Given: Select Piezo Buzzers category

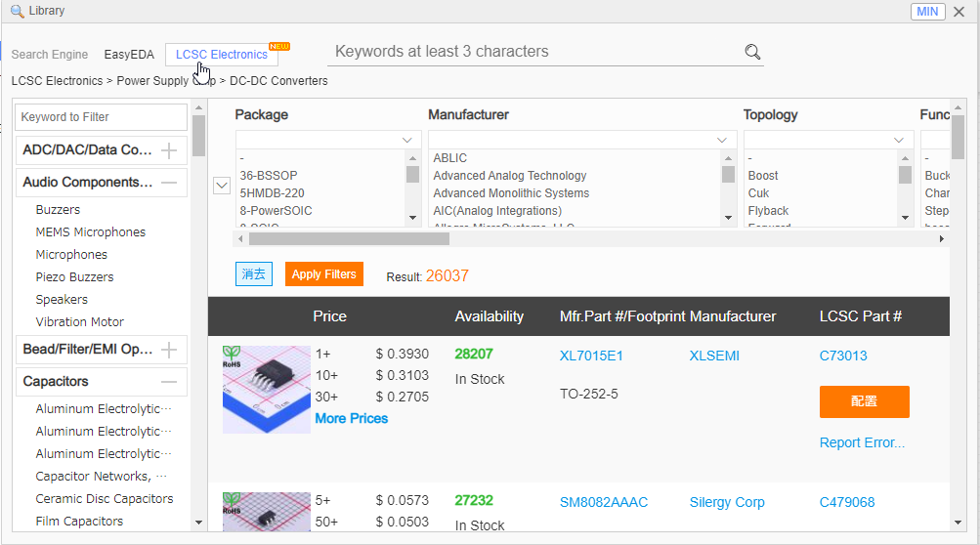Looking at the screenshot, I should (74, 277).
